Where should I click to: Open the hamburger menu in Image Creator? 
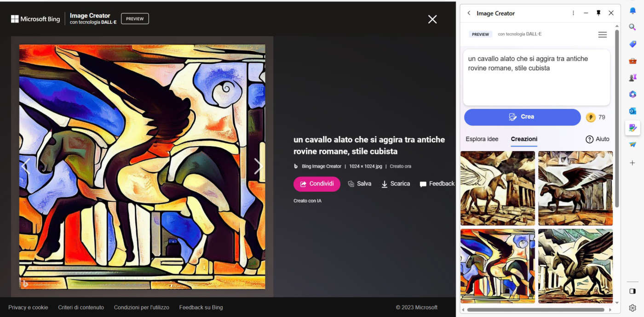point(602,34)
